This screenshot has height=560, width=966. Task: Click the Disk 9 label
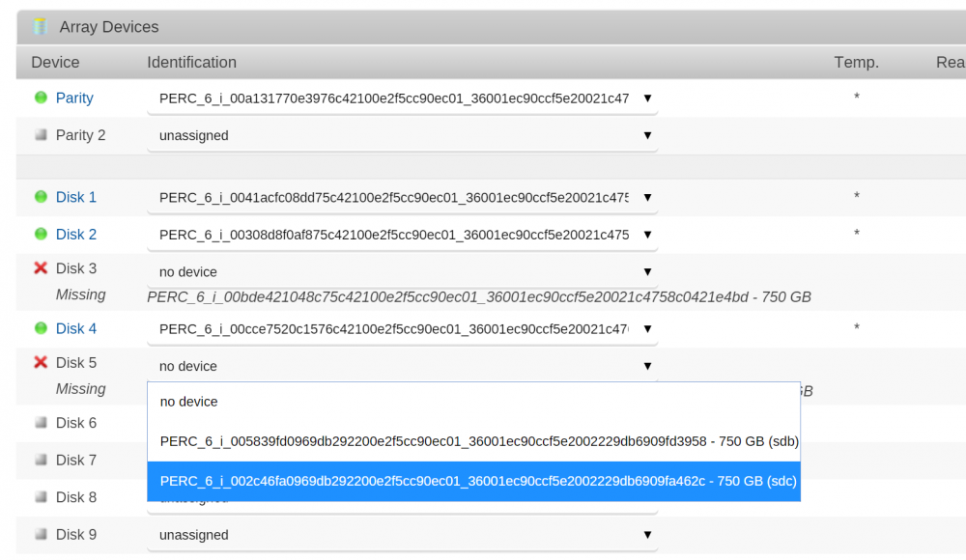[75, 535]
